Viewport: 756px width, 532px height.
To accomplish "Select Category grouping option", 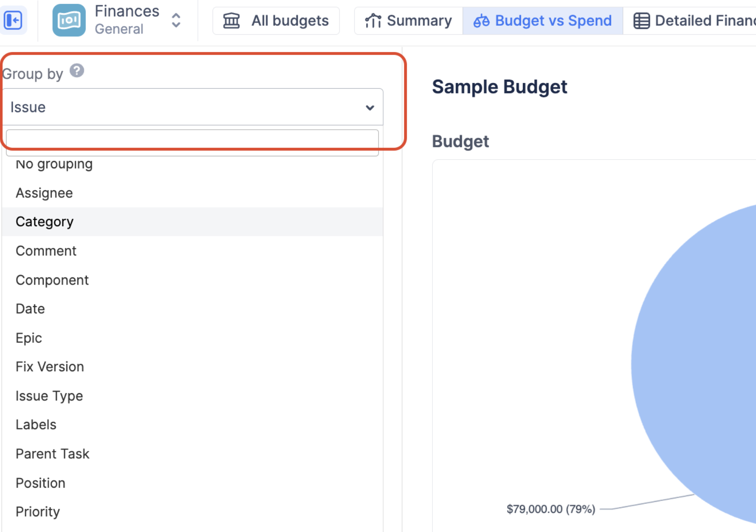I will click(x=45, y=222).
